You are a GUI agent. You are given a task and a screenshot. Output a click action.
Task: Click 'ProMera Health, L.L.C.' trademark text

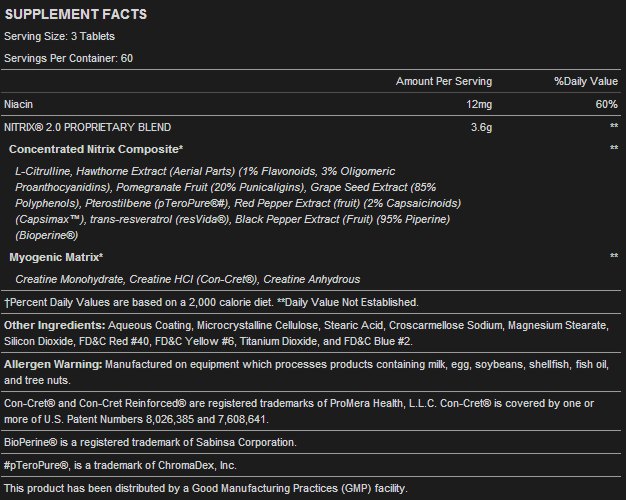click(383, 403)
